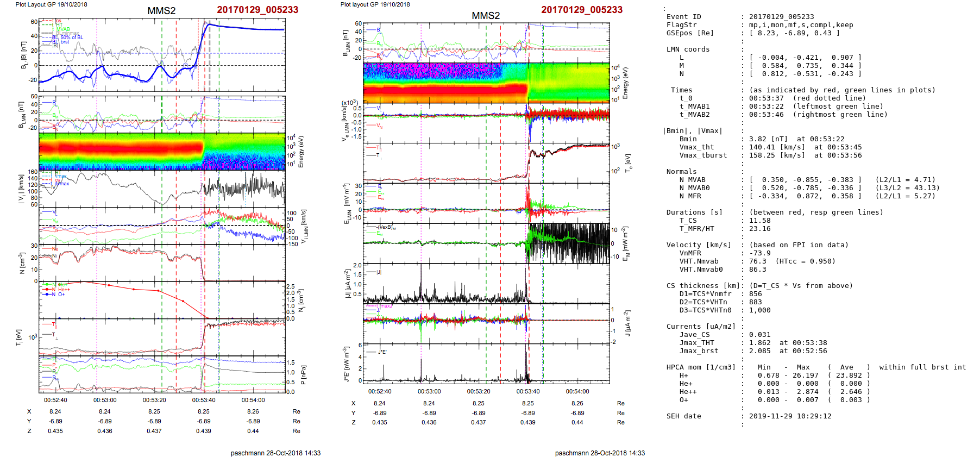Click the Currents [uA/m2] heading
This screenshot has height=457, width=980.
[x=701, y=327]
